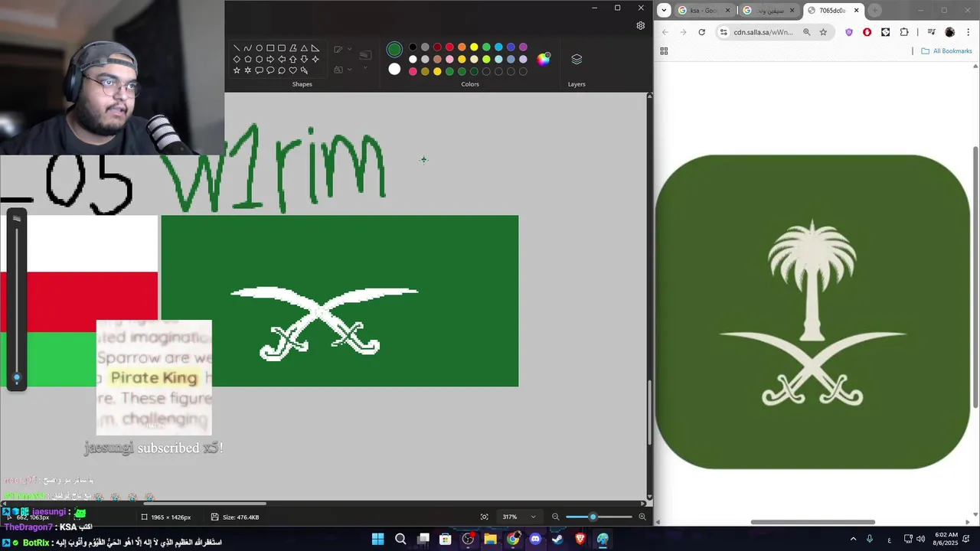Go back in Chrome
The image size is (980, 551).
pos(665,32)
